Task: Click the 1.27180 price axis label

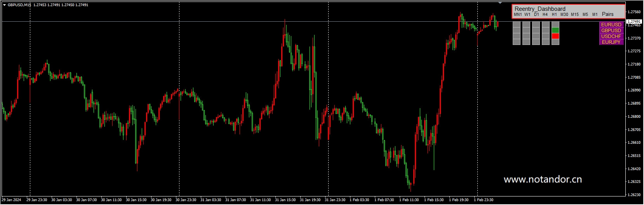Action: coord(635,64)
